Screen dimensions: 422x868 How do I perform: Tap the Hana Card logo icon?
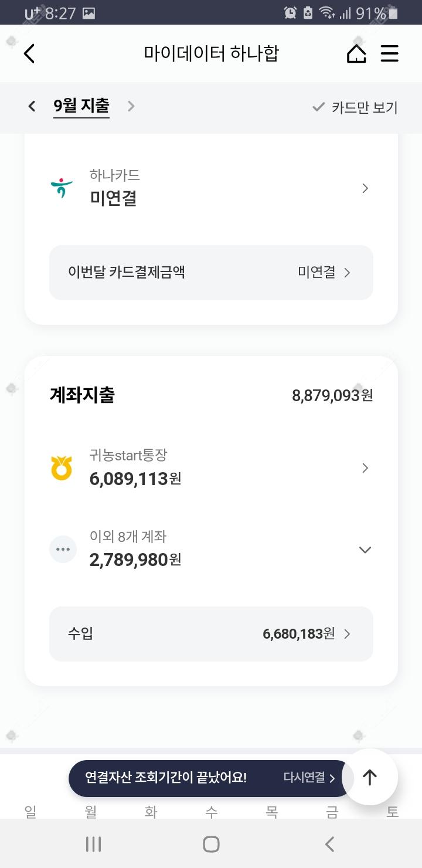pyautogui.click(x=62, y=188)
